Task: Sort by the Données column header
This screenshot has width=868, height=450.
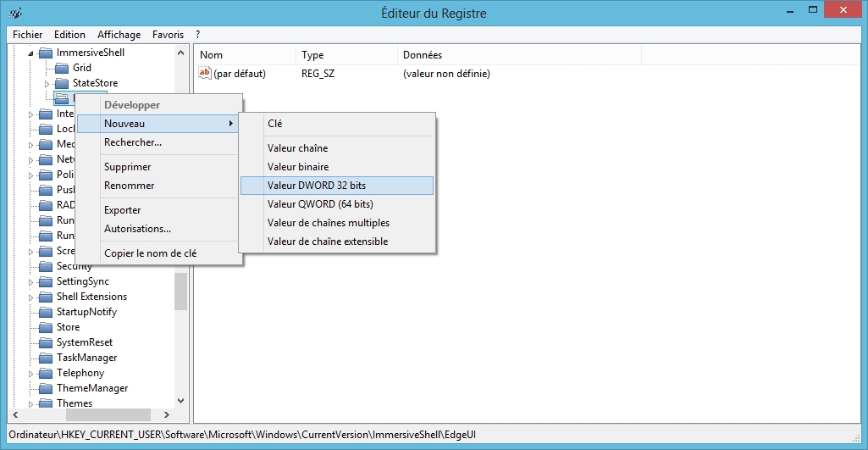Action: (519, 55)
